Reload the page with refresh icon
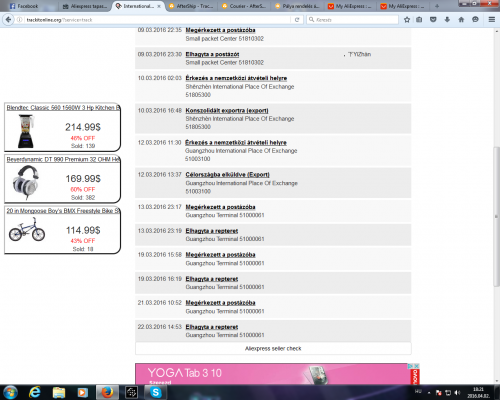The height and width of the screenshot is (400, 500). point(297,20)
